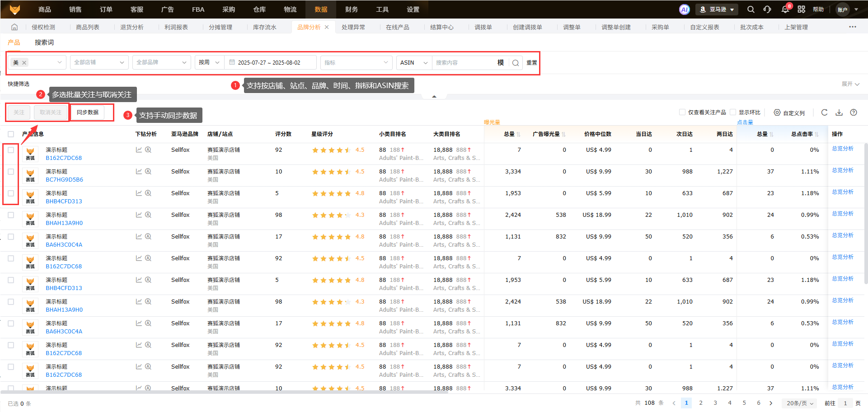
Task: Open the 全部品牌 dropdown
Action: [161, 62]
